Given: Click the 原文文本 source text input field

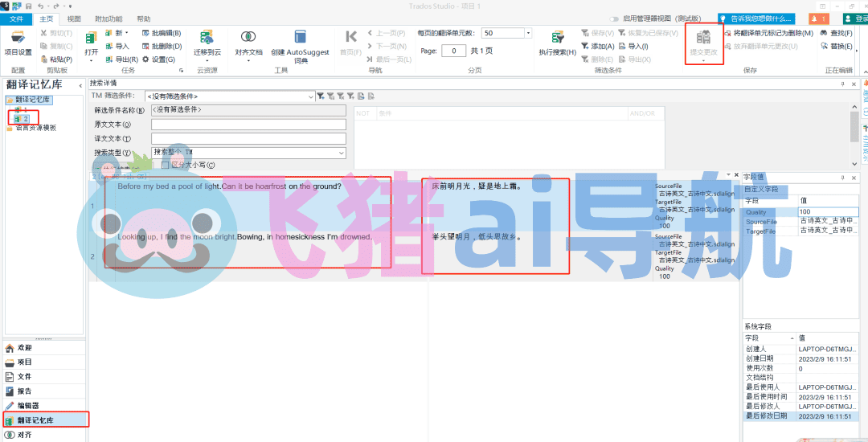Looking at the screenshot, I should (248, 125).
